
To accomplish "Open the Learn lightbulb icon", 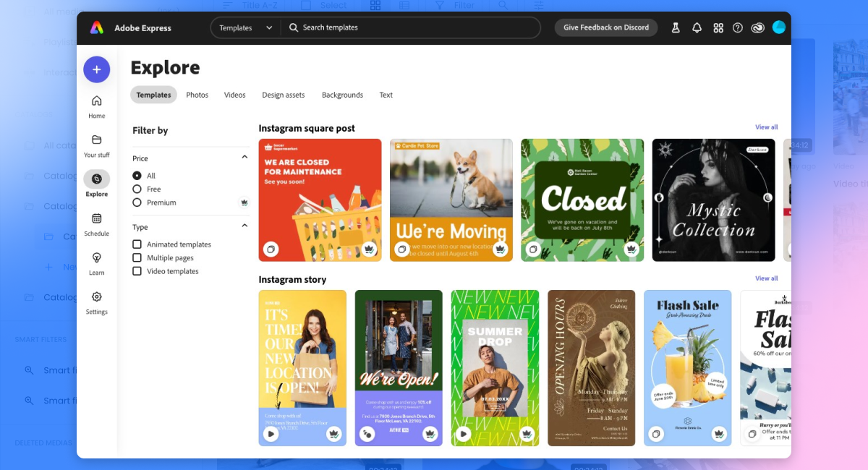I will [x=96, y=258].
